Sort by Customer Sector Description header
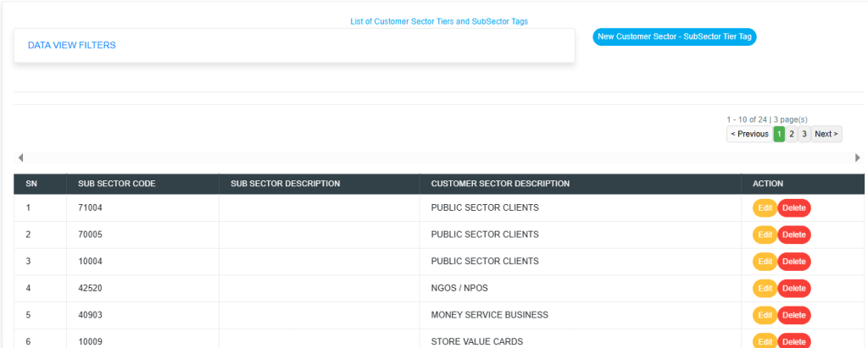 (500, 184)
